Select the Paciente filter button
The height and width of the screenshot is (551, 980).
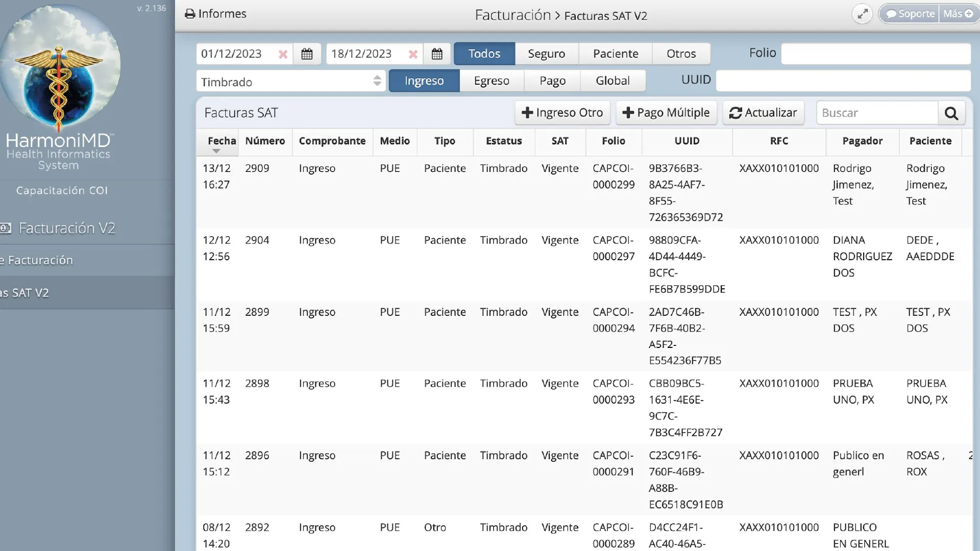coord(616,54)
